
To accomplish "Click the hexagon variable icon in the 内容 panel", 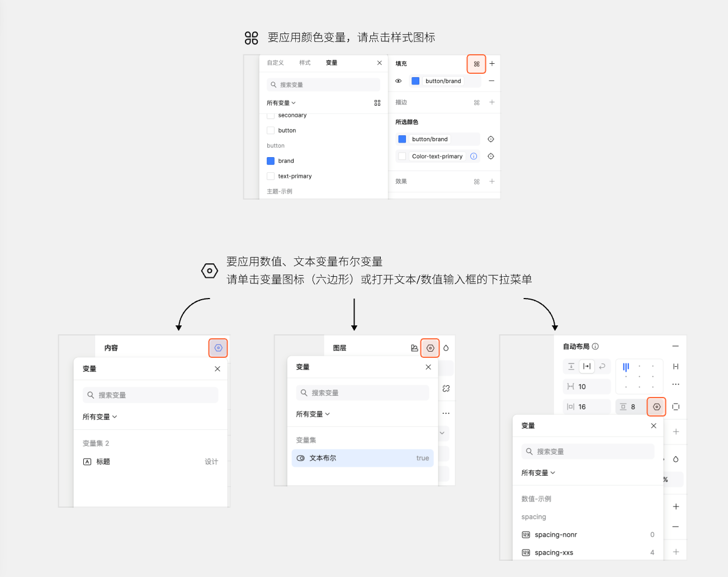I will pyautogui.click(x=218, y=348).
